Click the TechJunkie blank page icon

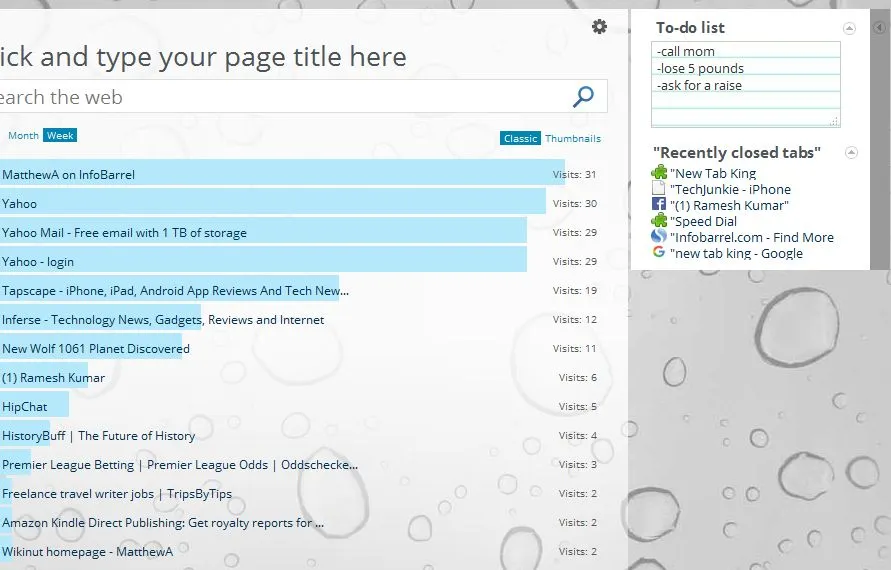point(659,189)
